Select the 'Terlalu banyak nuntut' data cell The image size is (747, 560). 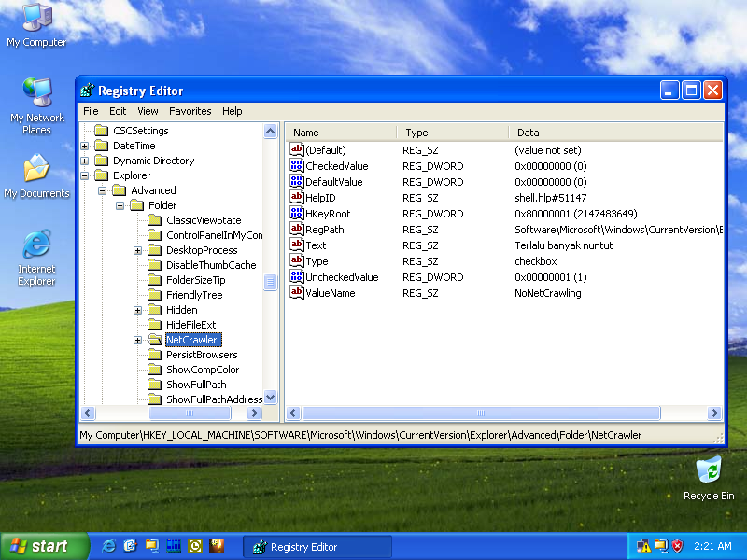pyautogui.click(x=564, y=245)
